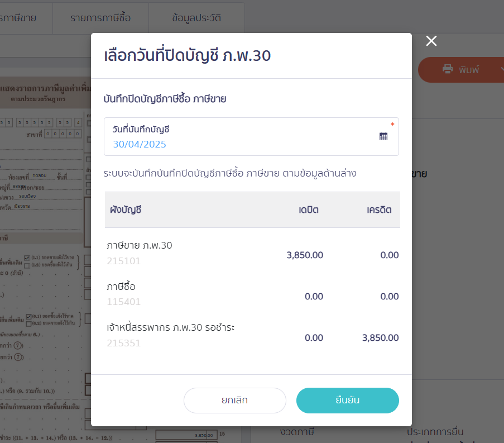The height and width of the screenshot is (443, 504).
Task: Open the ข้อมูลประวัติ tab
Action: click(x=196, y=18)
